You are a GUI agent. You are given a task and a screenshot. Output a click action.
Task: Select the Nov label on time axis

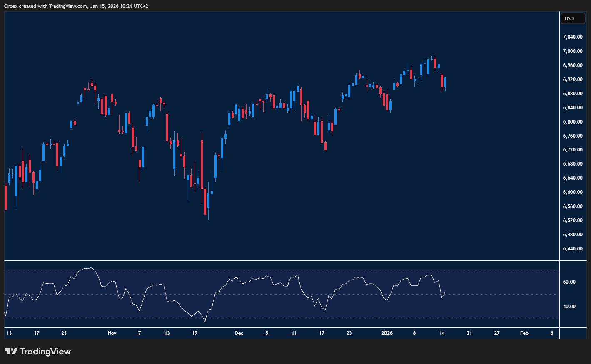pos(112,333)
